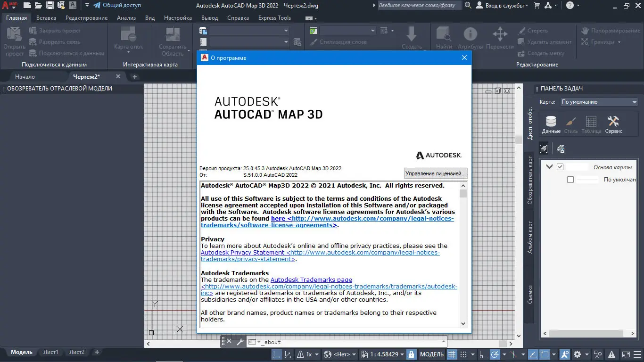Open the Лист1 layout tab
The width and height of the screenshot is (644, 362).
point(51,352)
